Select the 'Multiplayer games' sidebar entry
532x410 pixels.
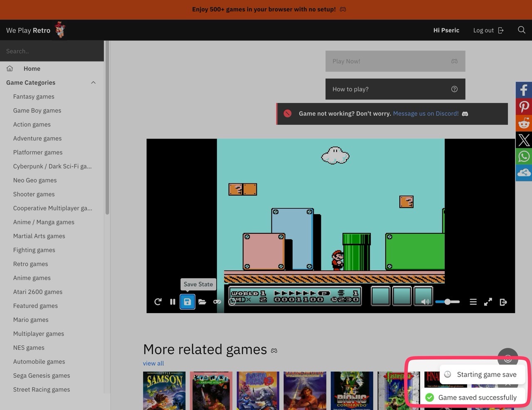point(39,333)
